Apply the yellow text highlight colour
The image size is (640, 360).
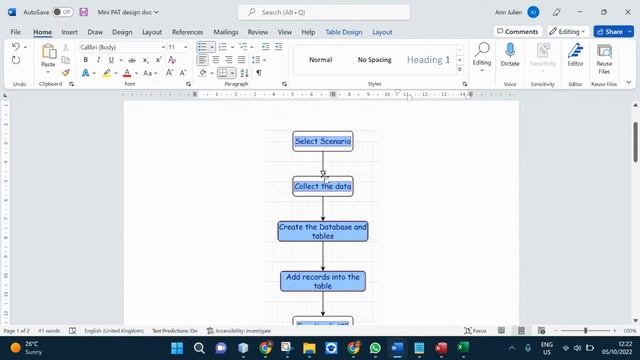click(107, 73)
